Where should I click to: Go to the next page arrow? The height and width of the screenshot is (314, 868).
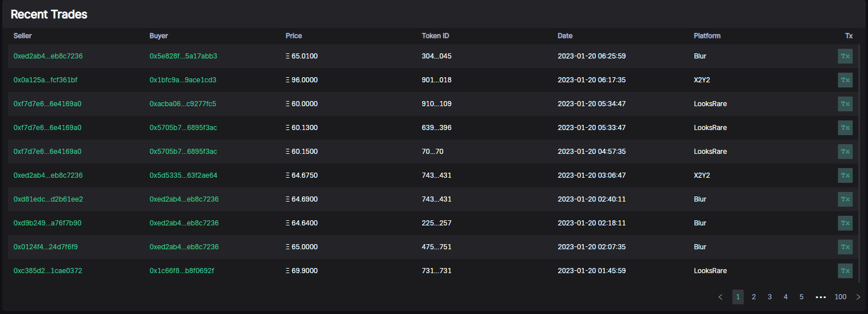[x=858, y=297]
